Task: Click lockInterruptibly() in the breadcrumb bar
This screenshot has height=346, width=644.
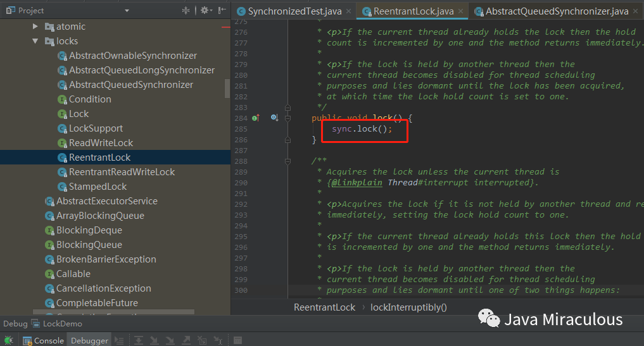Action: pos(408,307)
